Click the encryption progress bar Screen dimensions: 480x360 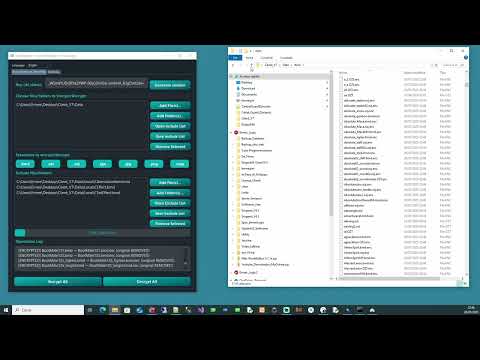coord(103,233)
